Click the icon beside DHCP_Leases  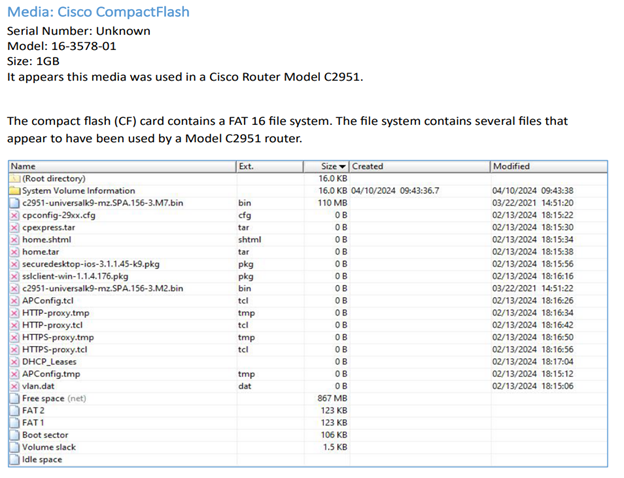[x=15, y=362]
